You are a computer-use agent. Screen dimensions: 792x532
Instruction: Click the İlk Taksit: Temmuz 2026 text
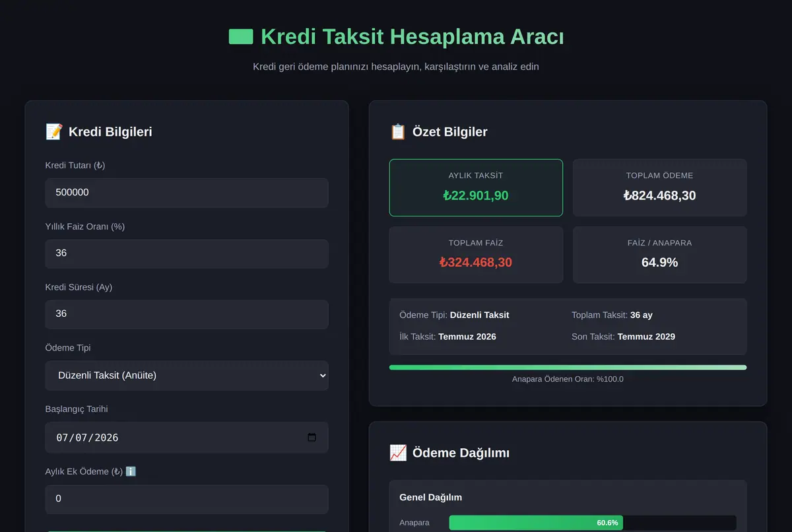pos(447,337)
